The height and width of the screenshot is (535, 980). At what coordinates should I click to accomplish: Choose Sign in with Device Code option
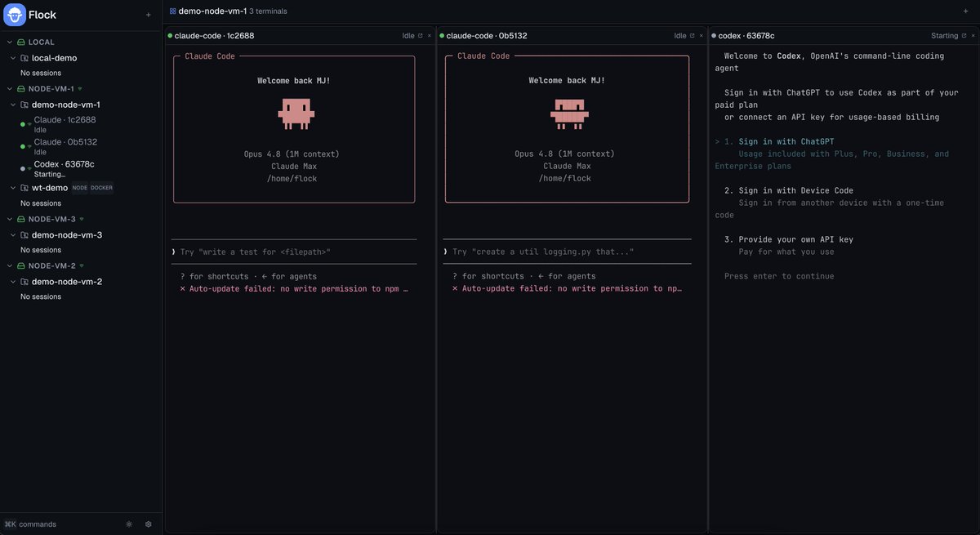coord(794,190)
